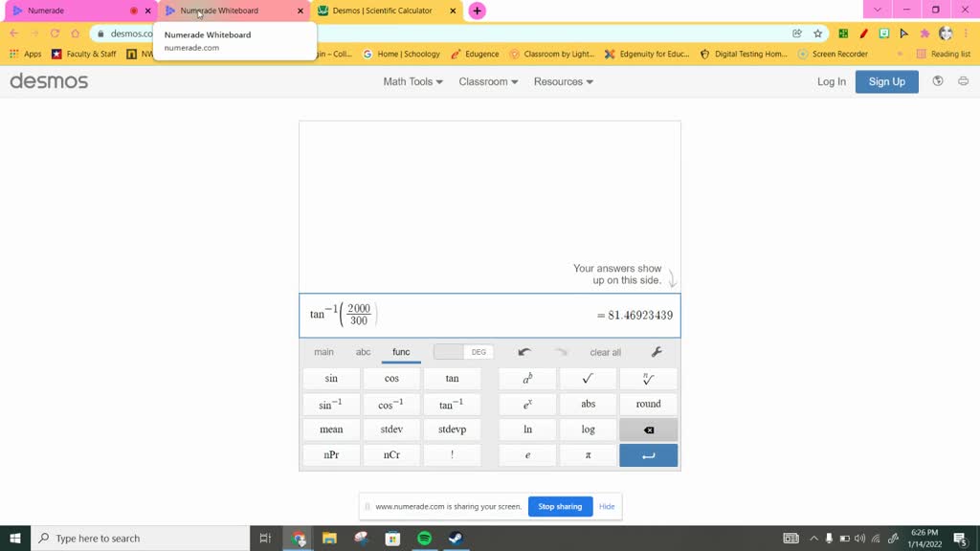980x551 pixels.
Task: Click the language globe icon
Action: [x=937, y=81]
